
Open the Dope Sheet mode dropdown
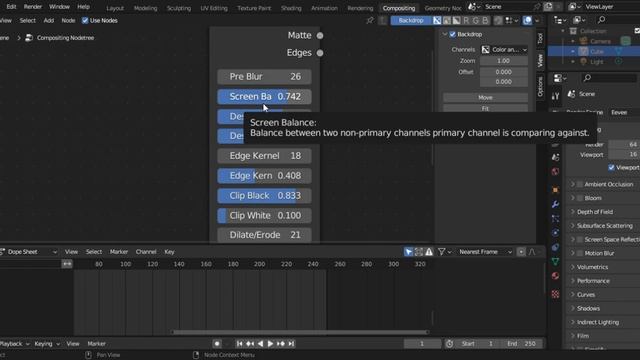(x=29, y=252)
